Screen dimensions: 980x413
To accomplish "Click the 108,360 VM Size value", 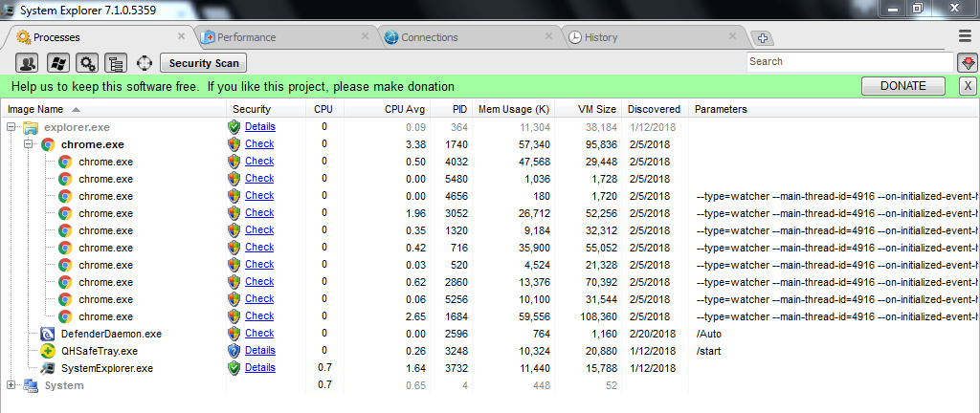I will (x=598, y=317).
